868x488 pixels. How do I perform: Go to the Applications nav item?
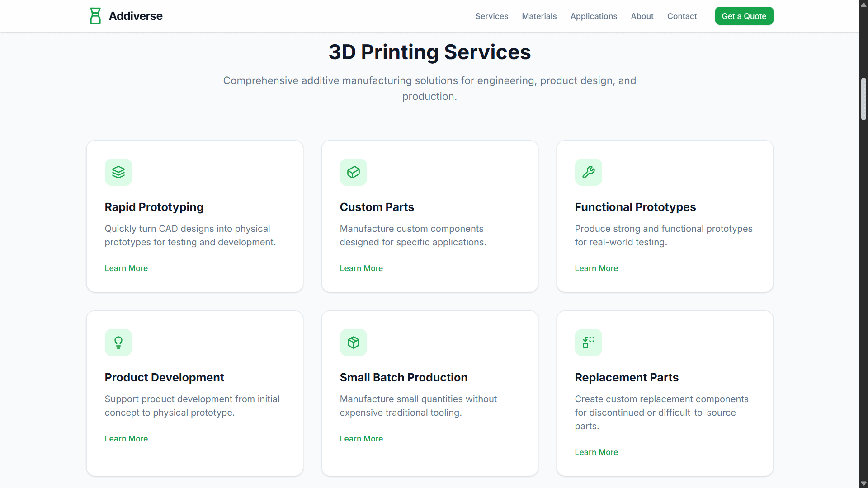[594, 16]
